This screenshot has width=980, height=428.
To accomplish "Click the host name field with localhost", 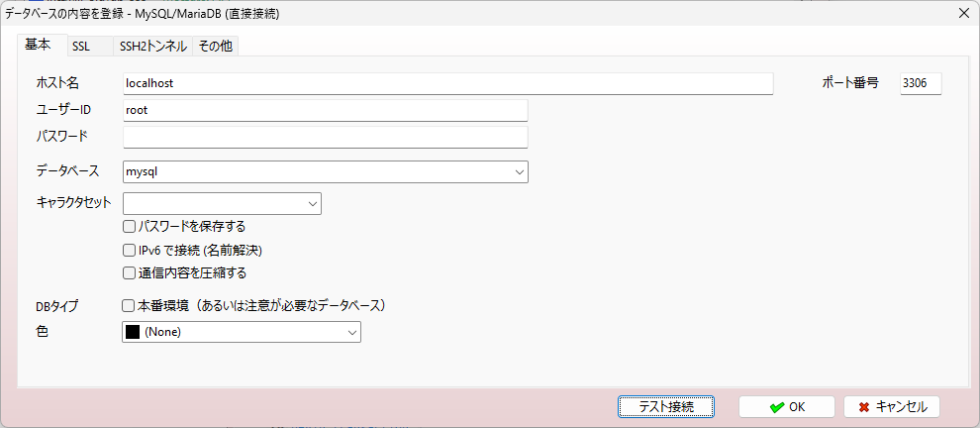I will [x=447, y=83].
